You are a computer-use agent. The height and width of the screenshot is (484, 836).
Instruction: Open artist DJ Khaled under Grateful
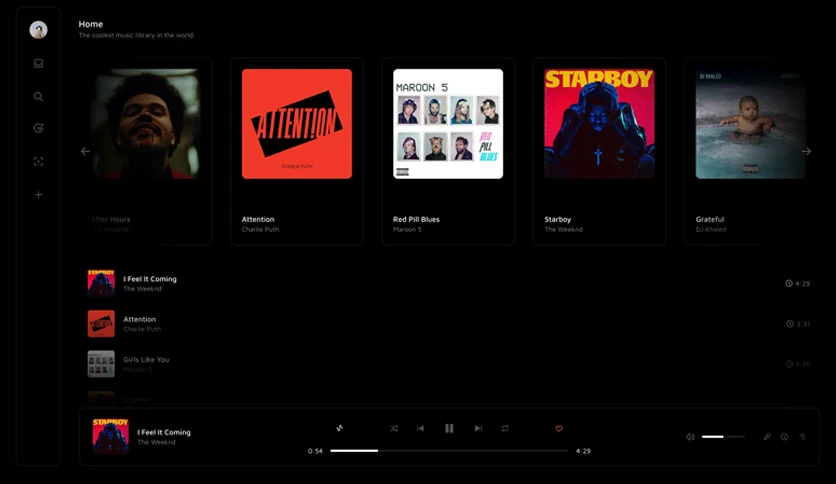711,229
